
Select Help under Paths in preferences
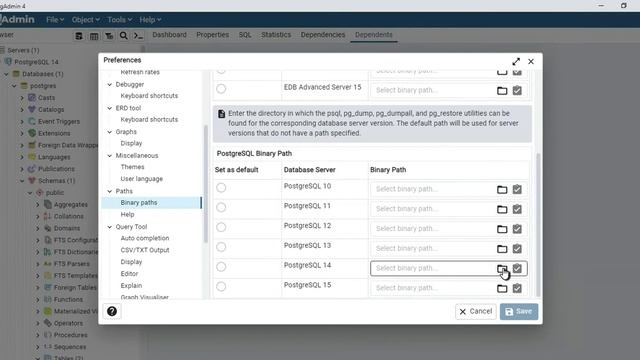pos(127,214)
